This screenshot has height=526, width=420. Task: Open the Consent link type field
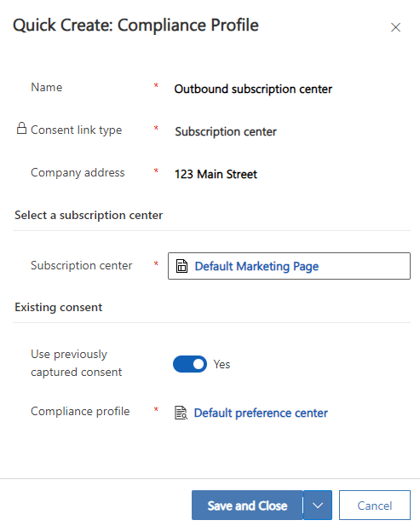tap(226, 131)
